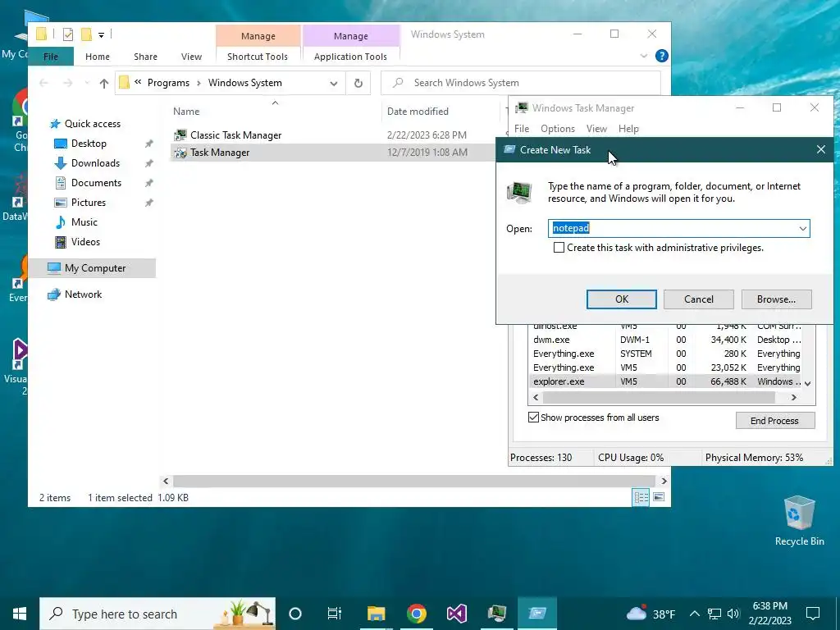840x630 pixels.
Task: Open Cortana circle on the taskbar
Action: [295, 614]
